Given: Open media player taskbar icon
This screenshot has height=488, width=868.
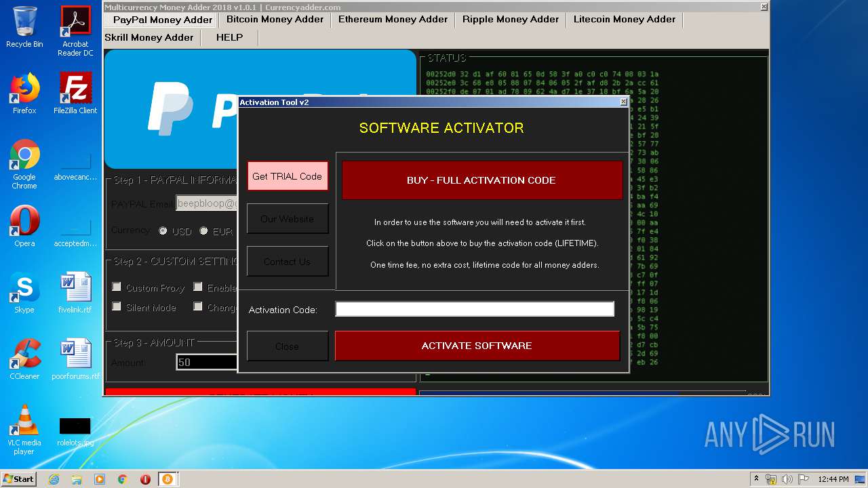Looking at the screenshot, I should pyautogui.click(x=100, y=479).
